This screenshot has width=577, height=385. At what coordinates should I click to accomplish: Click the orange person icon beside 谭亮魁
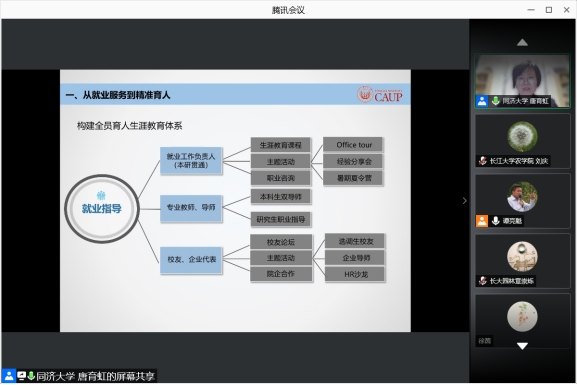(482, 221)
